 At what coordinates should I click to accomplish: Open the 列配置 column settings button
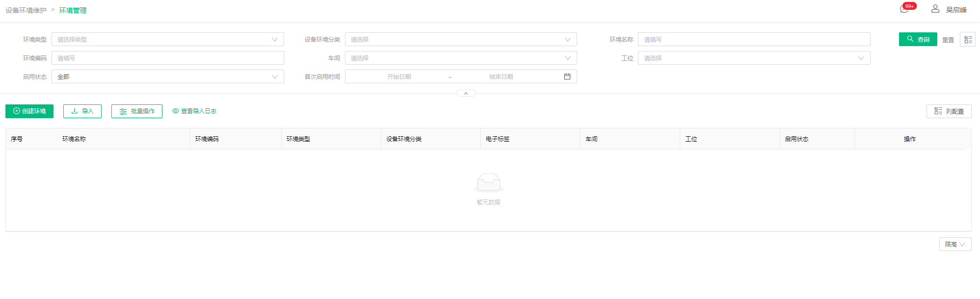click(949, 111)
